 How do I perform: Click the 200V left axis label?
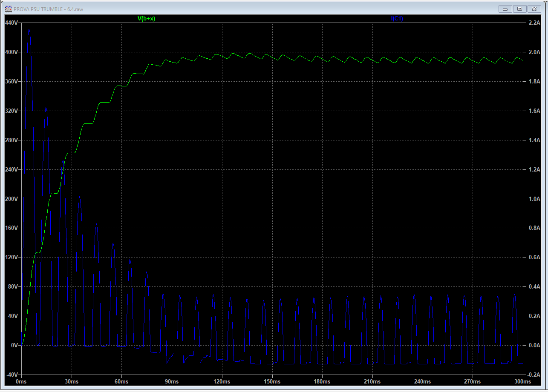tap(11, 199)
